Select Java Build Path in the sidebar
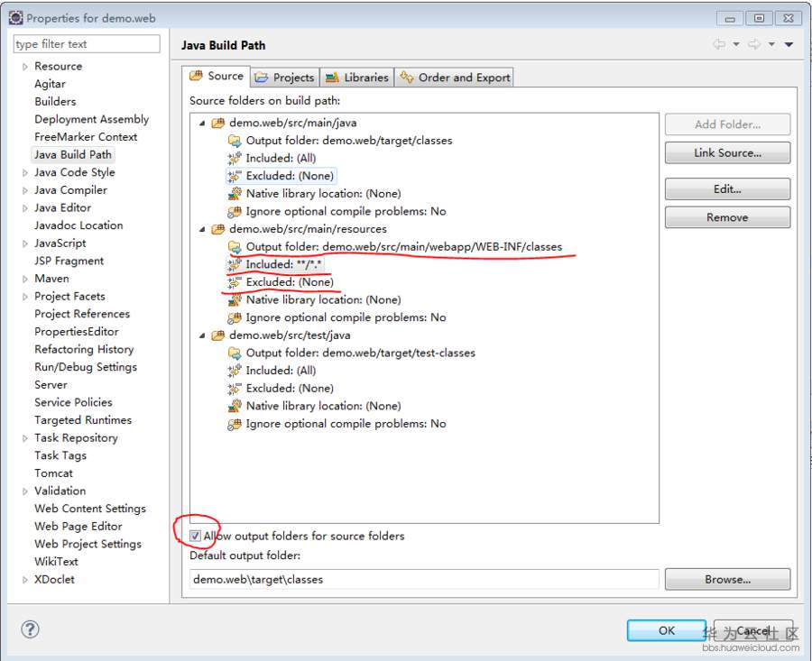The width and height of the screenshot is (812, 661). [73, 154]
